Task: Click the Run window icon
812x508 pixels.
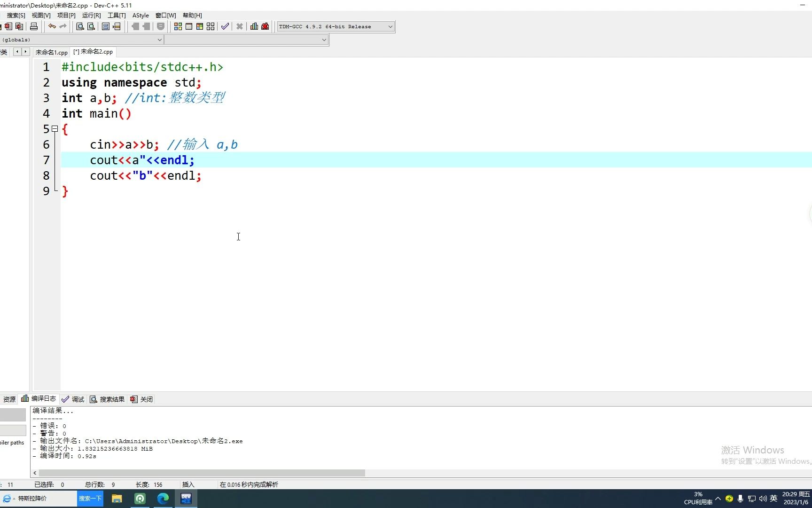Action: tap(189, 26)
